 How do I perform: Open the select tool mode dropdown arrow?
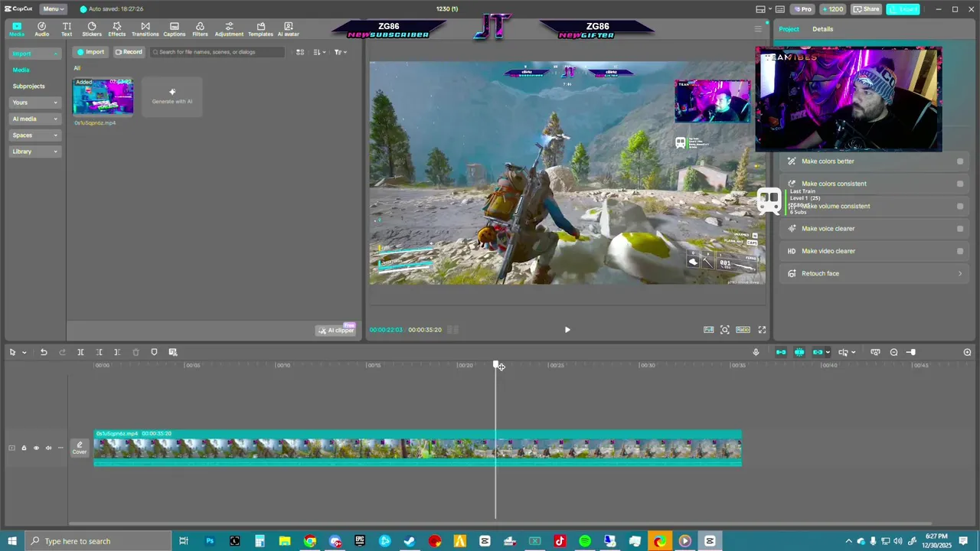pyautogui.click(x=24, y=352)
